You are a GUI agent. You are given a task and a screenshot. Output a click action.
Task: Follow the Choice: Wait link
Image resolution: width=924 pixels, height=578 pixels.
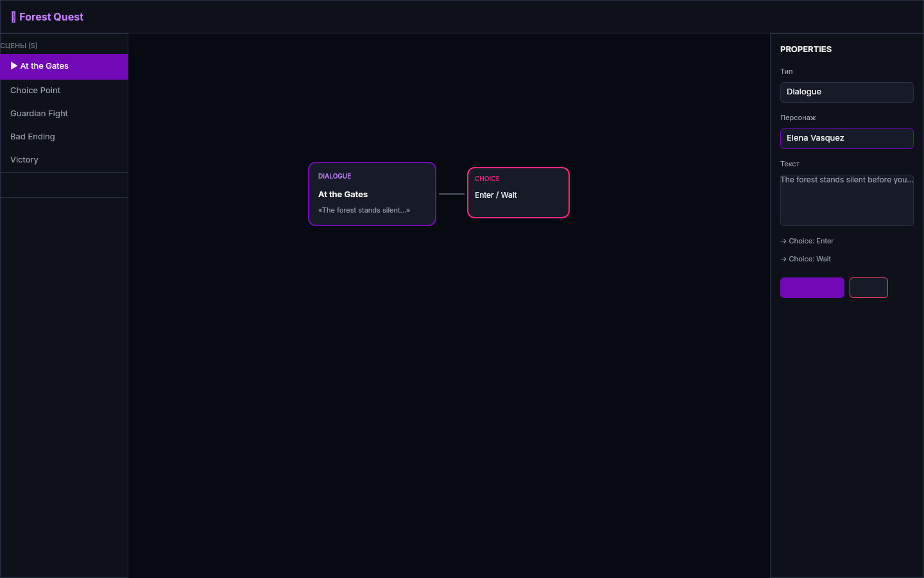806,259
